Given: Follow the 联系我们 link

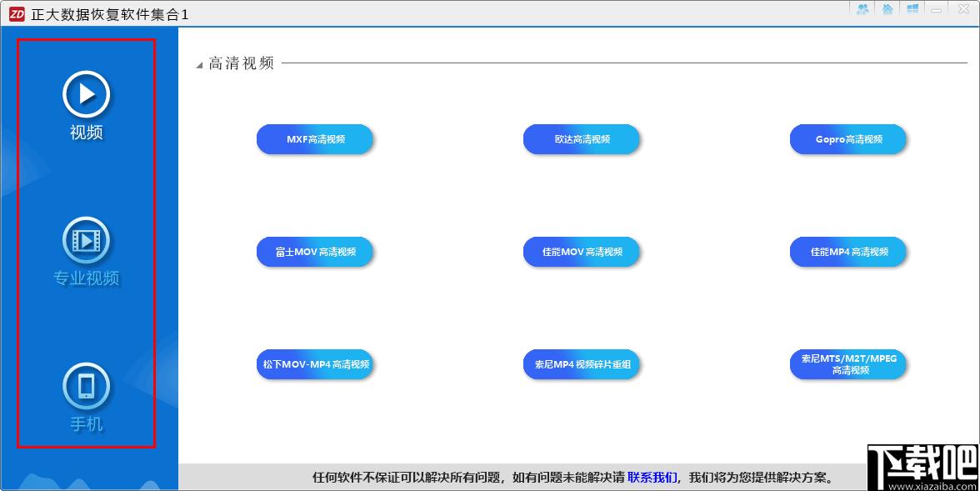Looking at the screenshot, I should (652, 478).
